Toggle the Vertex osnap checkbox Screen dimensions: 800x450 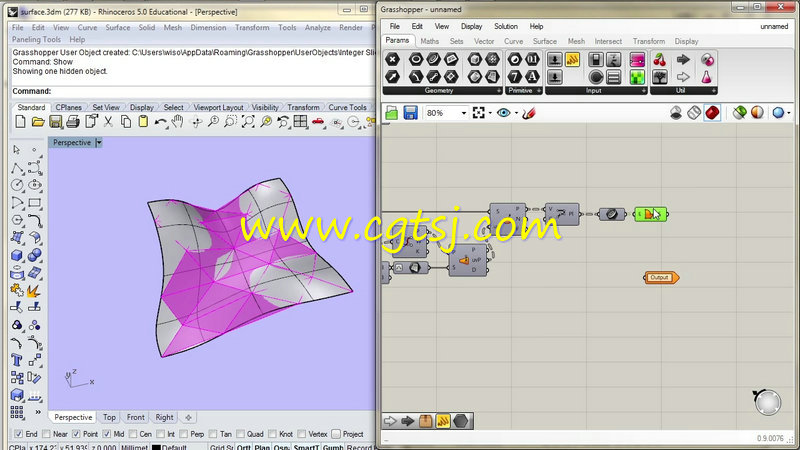tap(302, 434)
